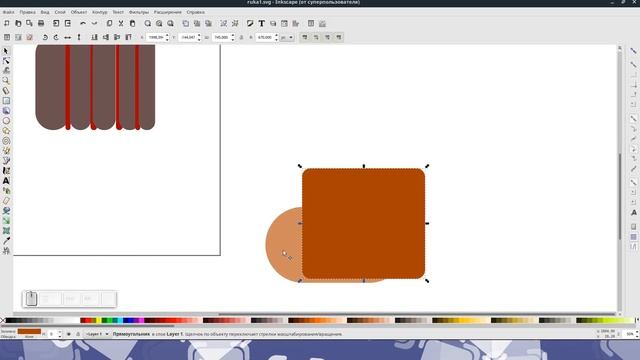Open the Контур menu
The width and height of the screenshot is (640, 360).
(100, 12)
